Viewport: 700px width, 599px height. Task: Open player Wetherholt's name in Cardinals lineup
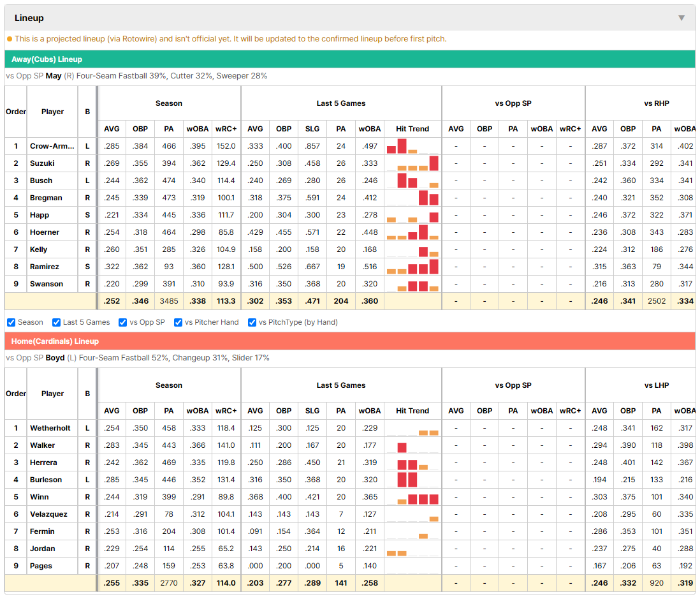(50, 429)
